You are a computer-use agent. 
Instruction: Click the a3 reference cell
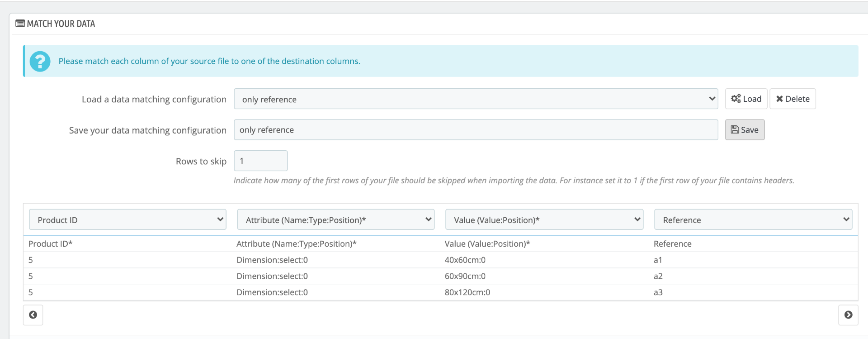tap(658, 292)
